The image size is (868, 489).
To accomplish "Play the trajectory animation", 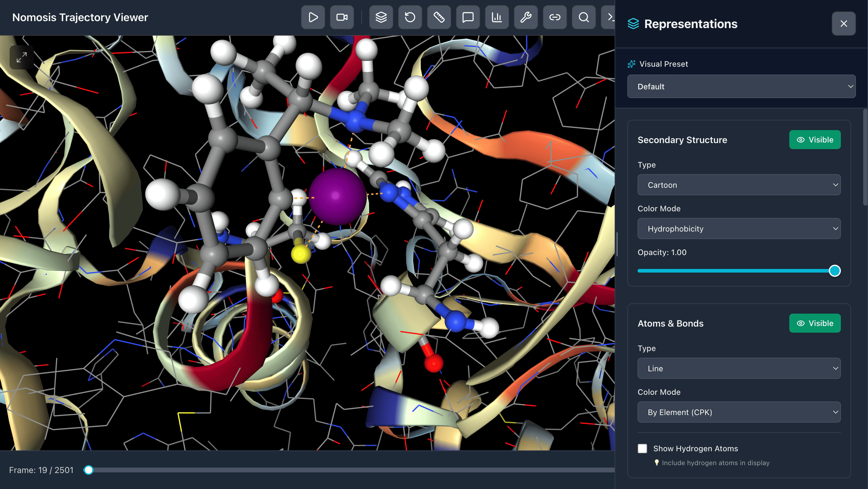I will coord(313,17).
